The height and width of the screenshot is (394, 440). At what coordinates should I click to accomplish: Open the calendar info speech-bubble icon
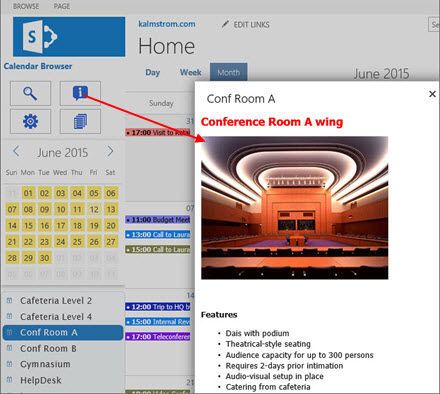pos(80,93)
